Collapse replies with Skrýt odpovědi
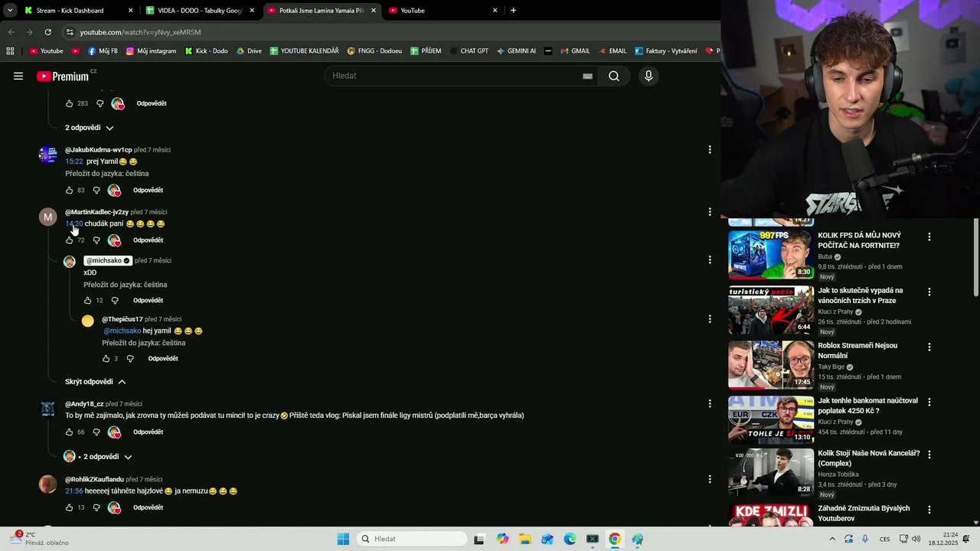Viewport: 980px width, 551px height. coord(95,381)
